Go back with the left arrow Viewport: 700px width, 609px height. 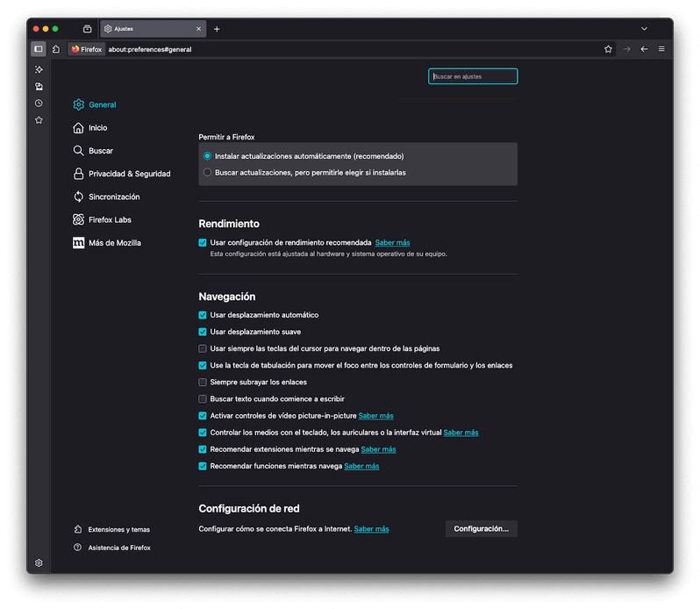[x=644, y=49]
